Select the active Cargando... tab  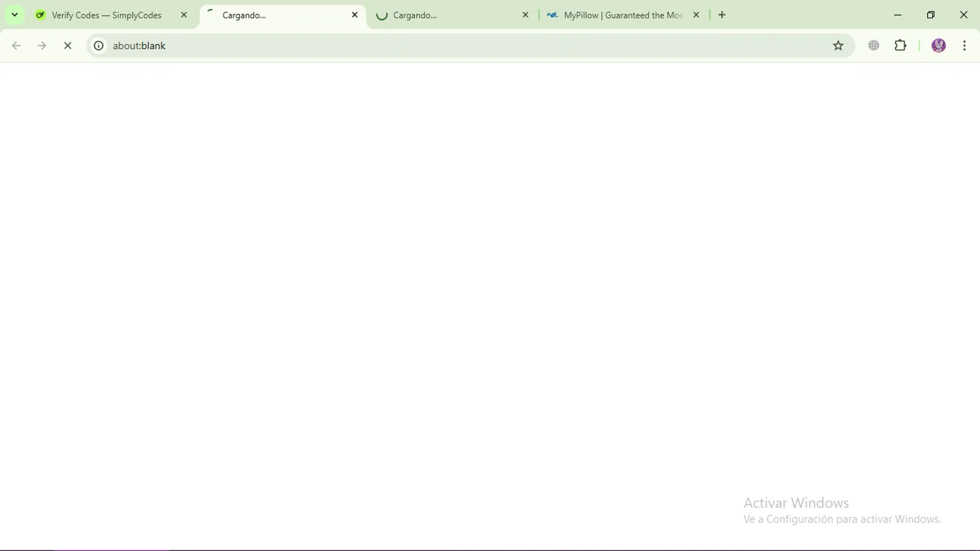click(x=283, y=15)
